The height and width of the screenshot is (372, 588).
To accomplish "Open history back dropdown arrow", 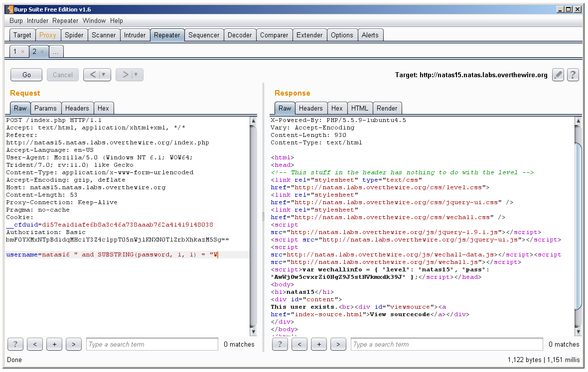I will click(104, 75).
